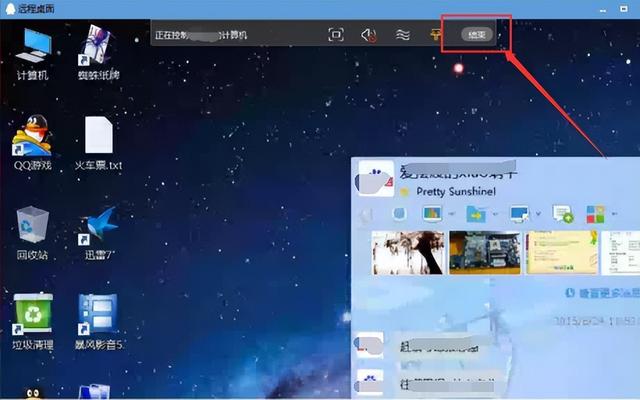640x400 pixels.
Task: Open the white document thumbnail at right edge
Action: [x=621, y=253]
